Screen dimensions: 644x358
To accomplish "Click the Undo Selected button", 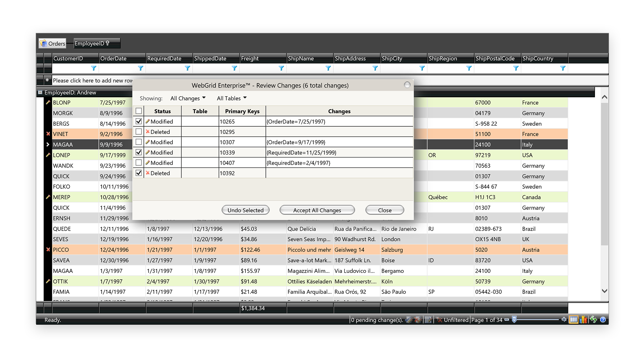I will pos(245,210).
